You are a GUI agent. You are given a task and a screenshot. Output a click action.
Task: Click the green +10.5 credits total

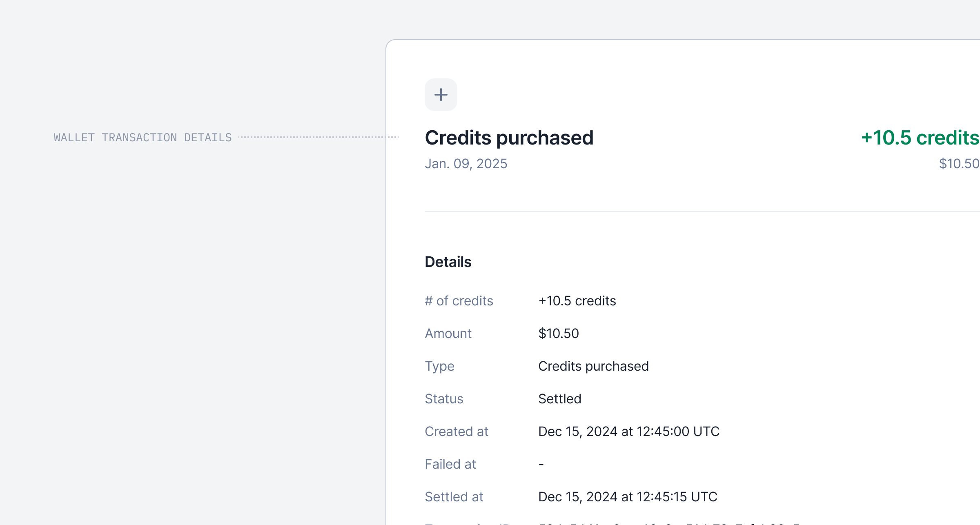click(920, 138)
